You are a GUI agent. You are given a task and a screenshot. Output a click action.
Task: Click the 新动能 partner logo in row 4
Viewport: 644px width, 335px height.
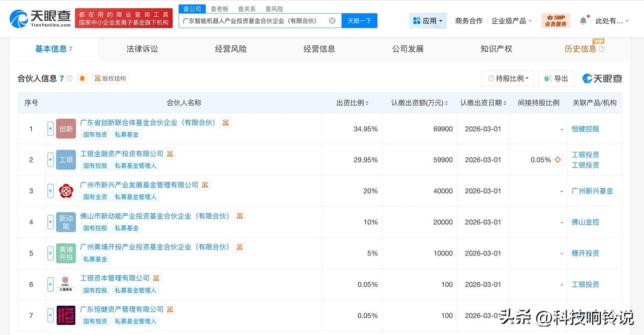[66, 222]
